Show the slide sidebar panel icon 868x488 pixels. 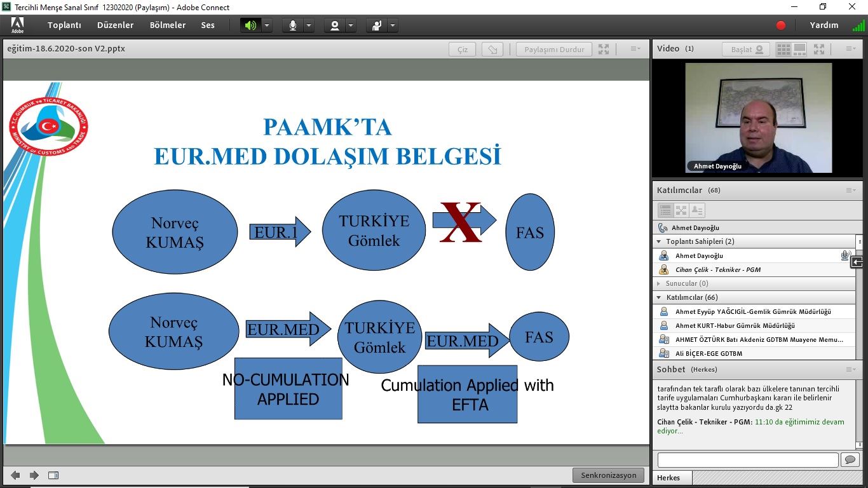tap(53, 475)
